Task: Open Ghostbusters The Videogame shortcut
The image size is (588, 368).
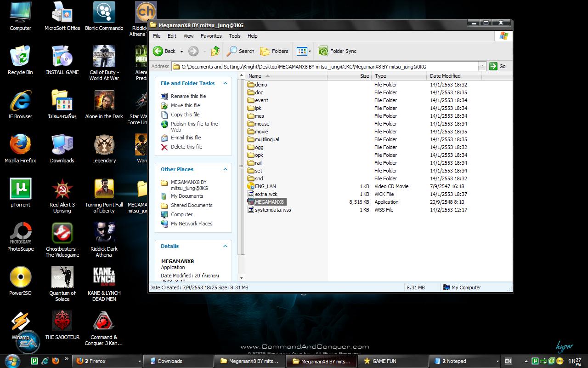Action: pyautogui.click(x=62, y=240)
